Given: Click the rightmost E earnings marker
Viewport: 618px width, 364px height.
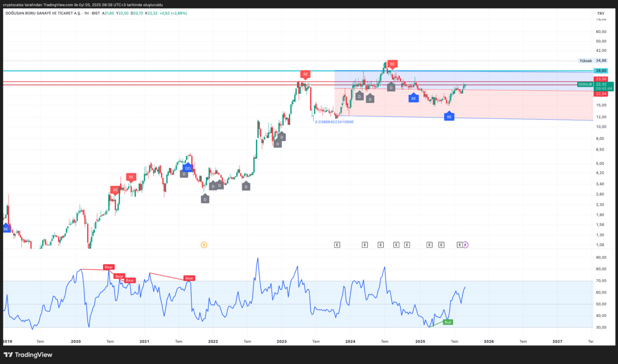Looking at the screenshot, I should coord(460,245).
